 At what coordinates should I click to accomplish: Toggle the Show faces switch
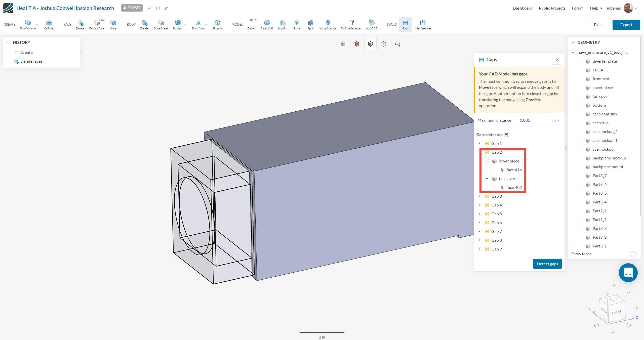click(x=633, y=254)
